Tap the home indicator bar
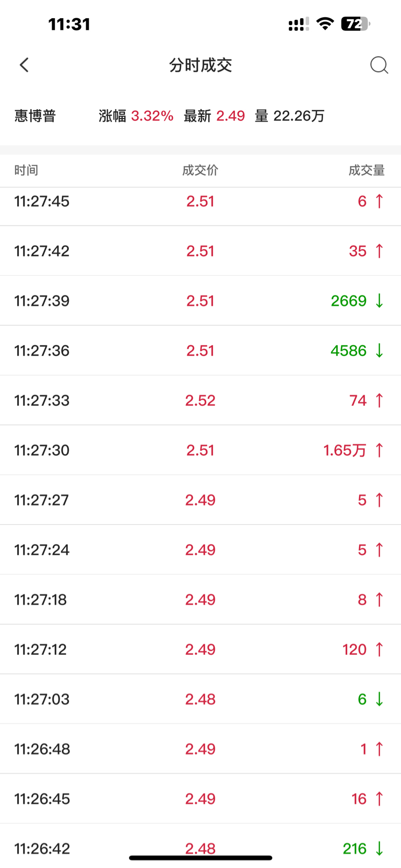The image size is (401, 868). click(x=200, y=858)
